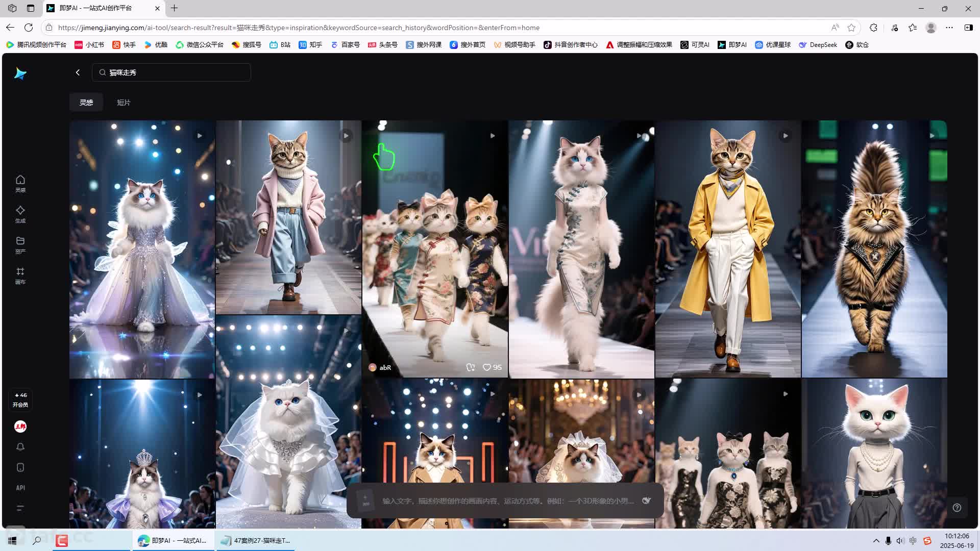
Task: Click the Jimeng logo at top left
Action: tap(20, 73)
